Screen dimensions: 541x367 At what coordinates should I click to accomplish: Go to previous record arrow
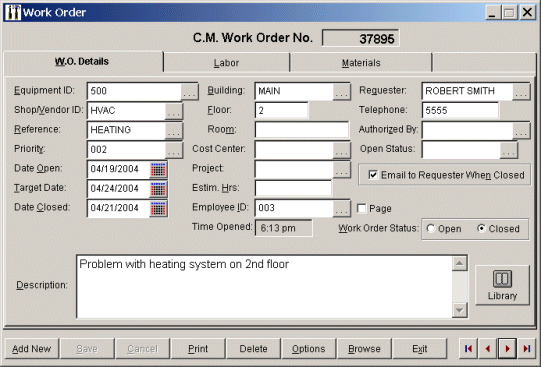488,349
